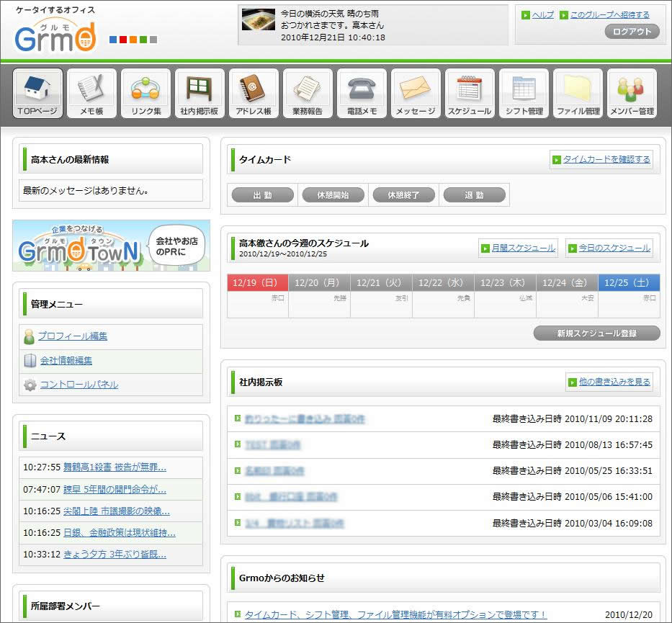The image size is (672, 623).
Task: Open the 業務報告 work report icon
Action: [x=308, y=94]
